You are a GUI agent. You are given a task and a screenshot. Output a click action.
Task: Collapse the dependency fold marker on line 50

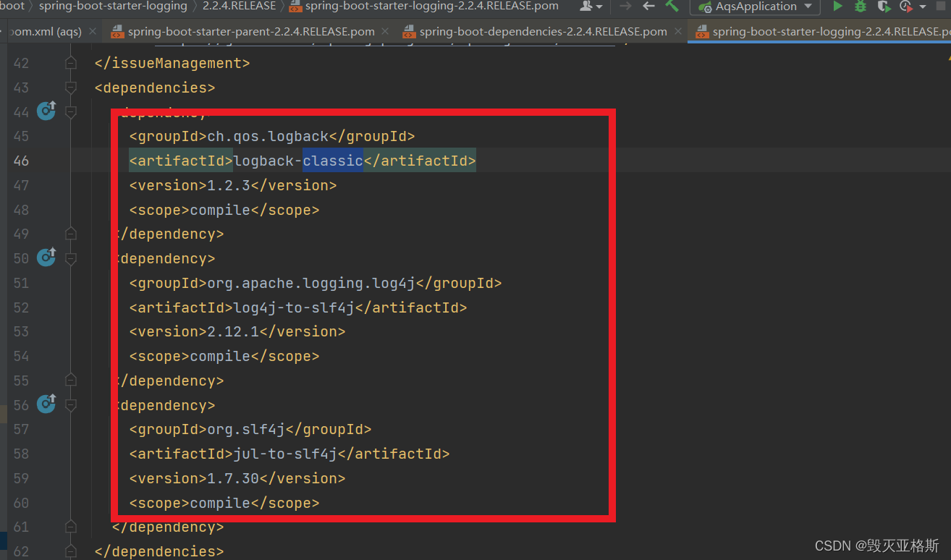70,258
